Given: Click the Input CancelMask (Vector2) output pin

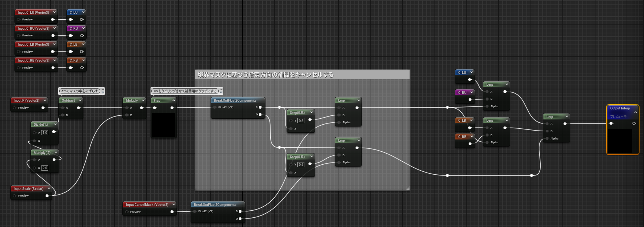Looking at the screenshot, I should pos(172,212).
